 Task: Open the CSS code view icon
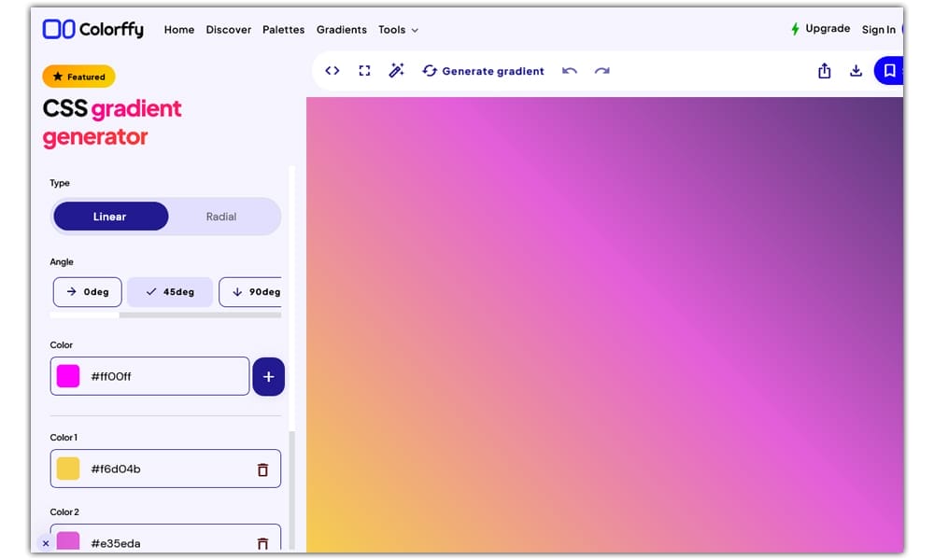pos(333,70)
